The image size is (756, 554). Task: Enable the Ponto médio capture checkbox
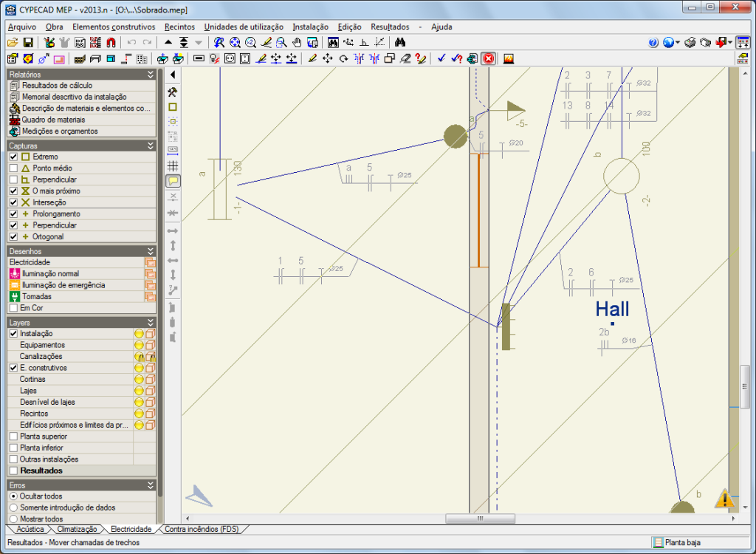14,168
